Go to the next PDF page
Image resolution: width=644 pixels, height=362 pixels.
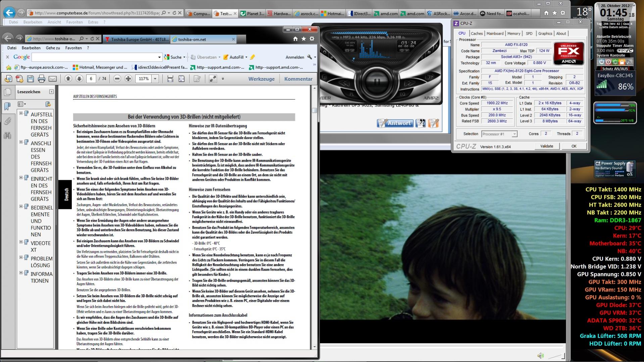79,79
